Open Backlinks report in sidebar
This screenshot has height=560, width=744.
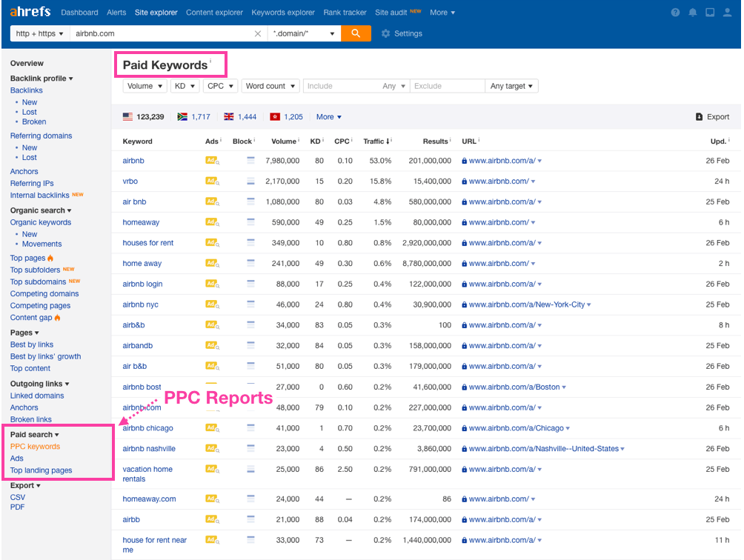pos(27,90)
